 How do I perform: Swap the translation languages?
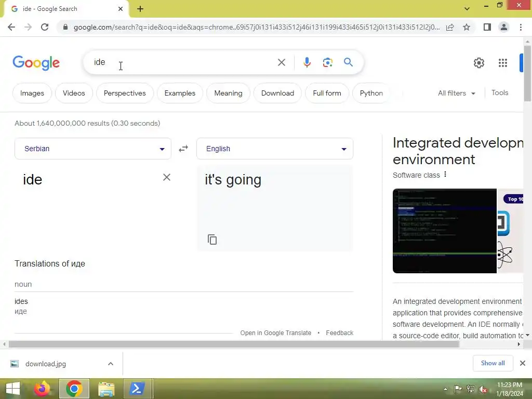tap(183, 149)
